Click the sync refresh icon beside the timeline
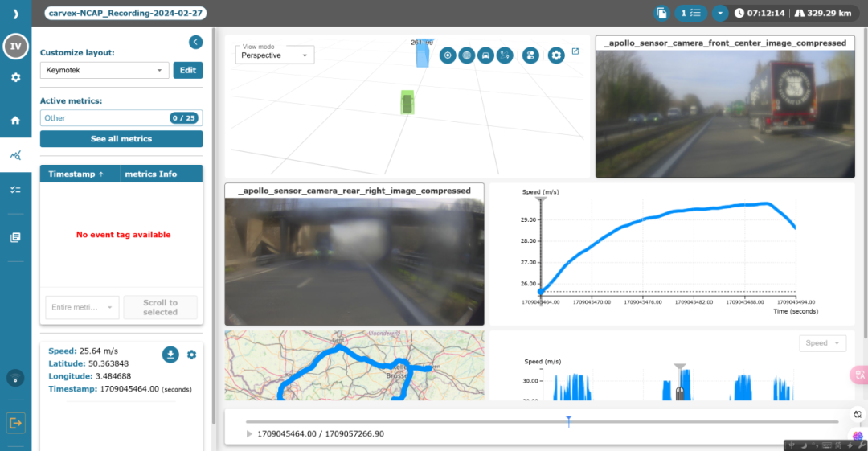 tap(858, 415)
